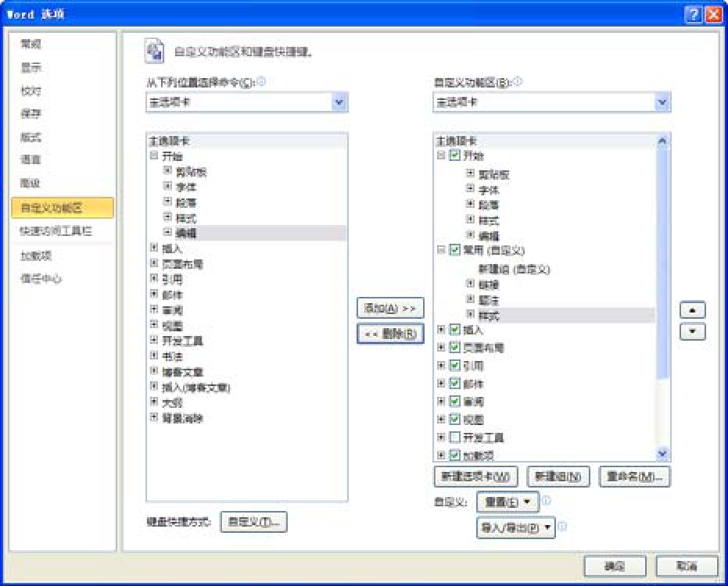Click 添加(A) >> button
Viewport: 728px width, 586px height.
click(390, 308)
